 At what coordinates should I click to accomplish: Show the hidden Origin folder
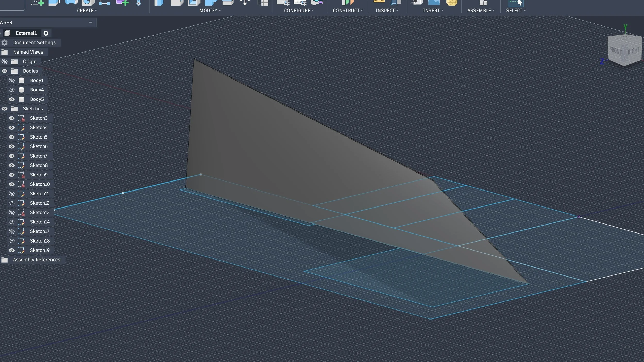[x=4, y=62]
